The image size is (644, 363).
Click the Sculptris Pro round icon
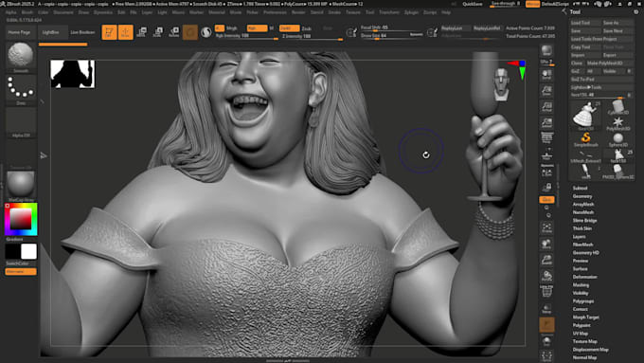click(x=206, y=32)
